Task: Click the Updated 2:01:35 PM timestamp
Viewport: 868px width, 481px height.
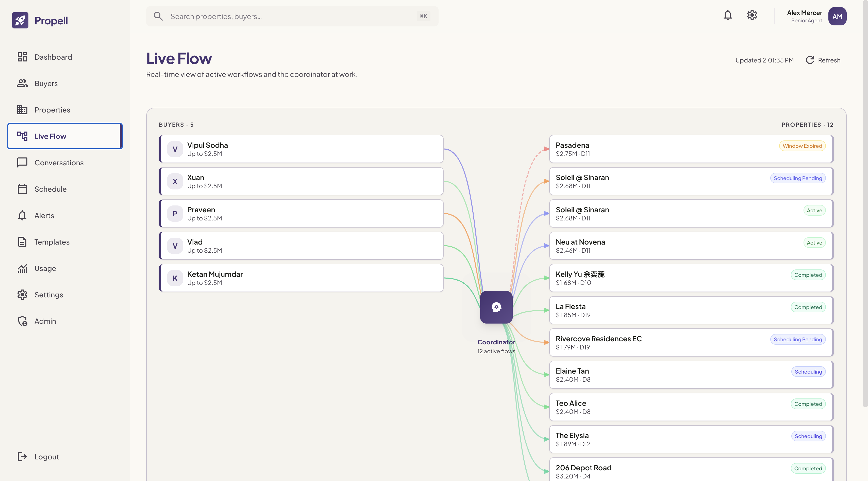Action: pos(764,60)
